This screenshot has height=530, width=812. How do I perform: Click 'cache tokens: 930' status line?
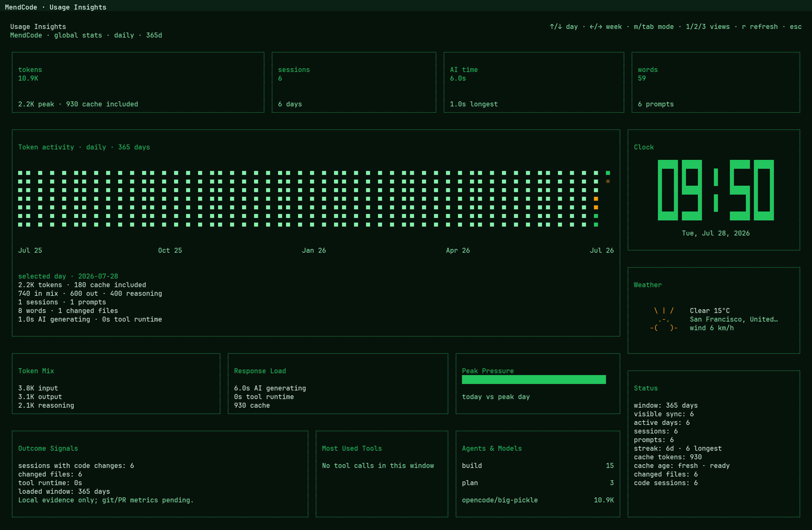tap(668, 457)
